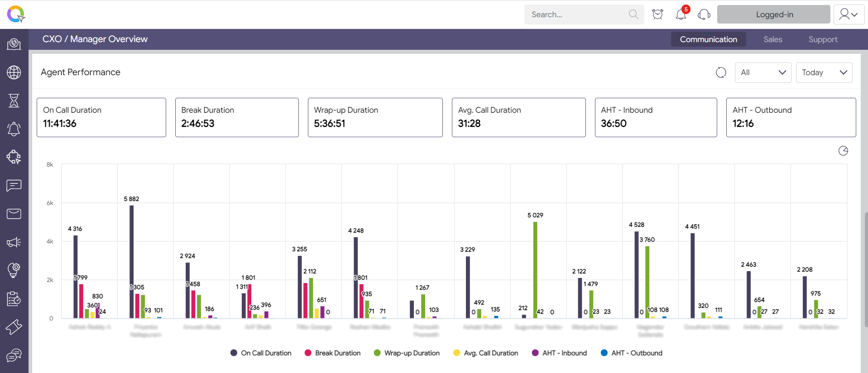The height and width of the screenshot is (373, 868).
Task: Click the AHT - Outbound legend swatch
Action: point(604,353)
